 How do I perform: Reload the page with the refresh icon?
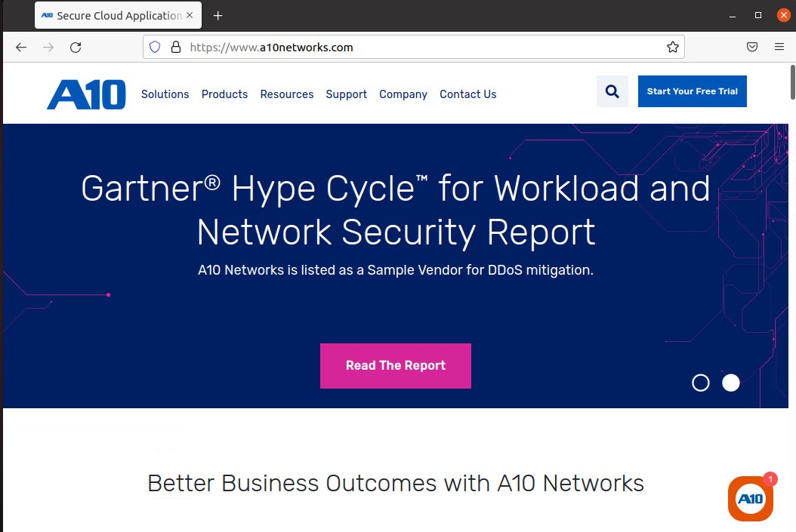76,48
